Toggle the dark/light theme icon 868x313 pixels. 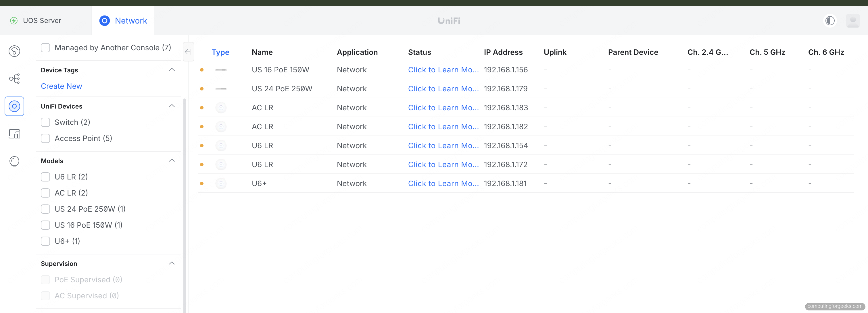829,21
